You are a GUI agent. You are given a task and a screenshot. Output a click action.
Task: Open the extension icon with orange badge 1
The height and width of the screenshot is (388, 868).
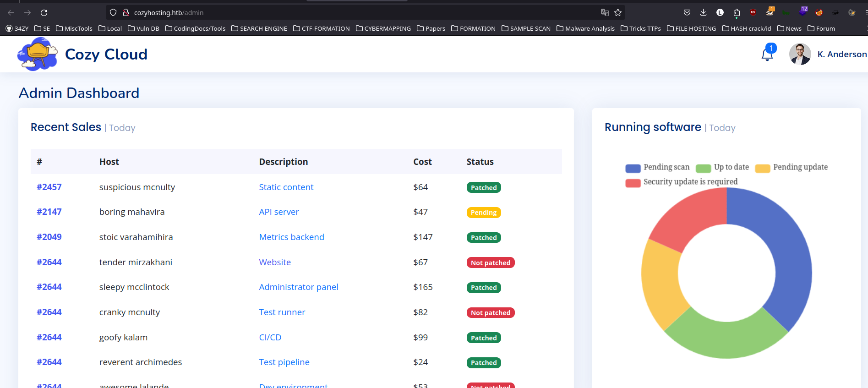(770, 11)
